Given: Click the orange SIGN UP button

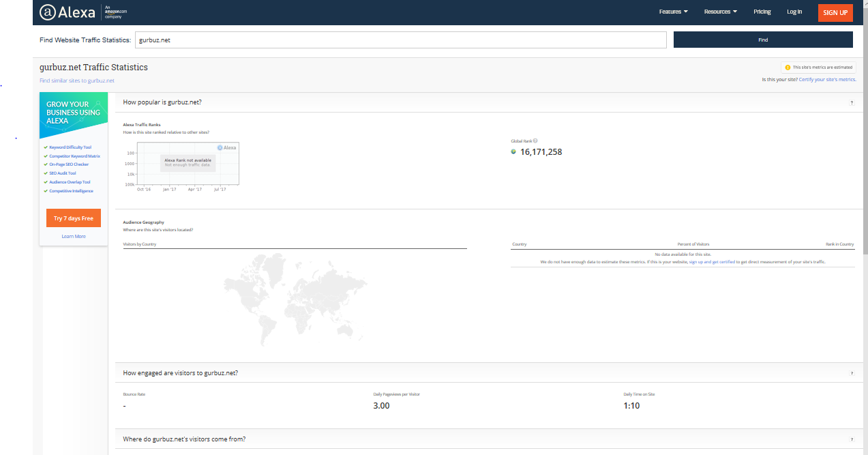Looking at the screenshot, I should pyautogui.click(x=835, y=12).
